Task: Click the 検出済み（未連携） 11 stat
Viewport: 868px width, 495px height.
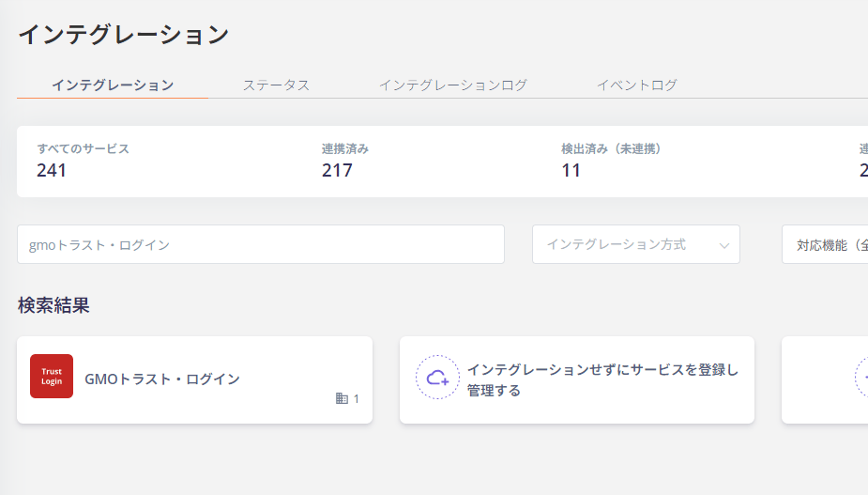Action: pyautogui.click(x=611, y=161)
